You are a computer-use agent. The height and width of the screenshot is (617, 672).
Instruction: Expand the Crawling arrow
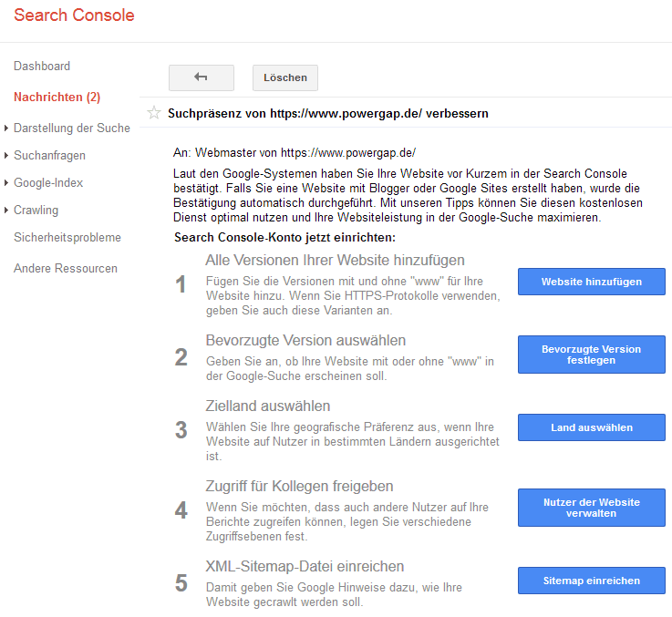(6, 211)
